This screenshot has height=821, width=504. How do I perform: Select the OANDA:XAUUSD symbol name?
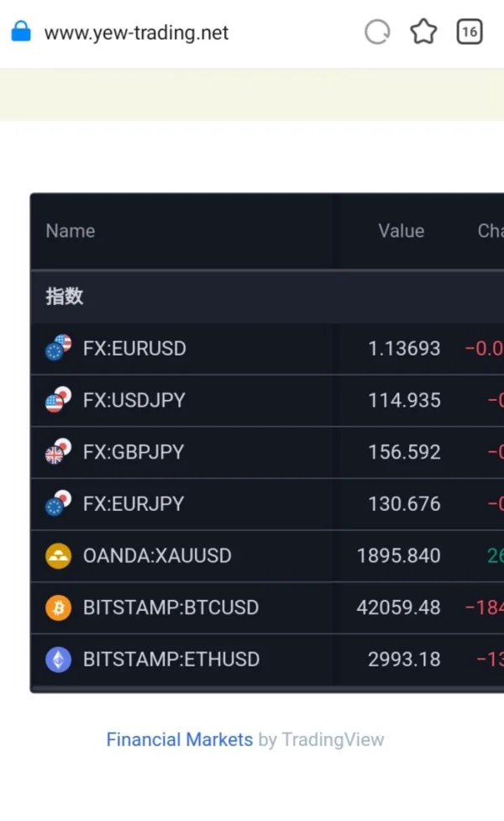[157, 555]
